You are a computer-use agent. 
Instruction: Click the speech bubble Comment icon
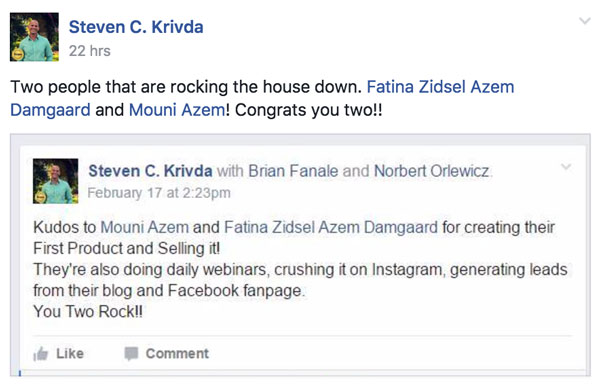point(131,354)
